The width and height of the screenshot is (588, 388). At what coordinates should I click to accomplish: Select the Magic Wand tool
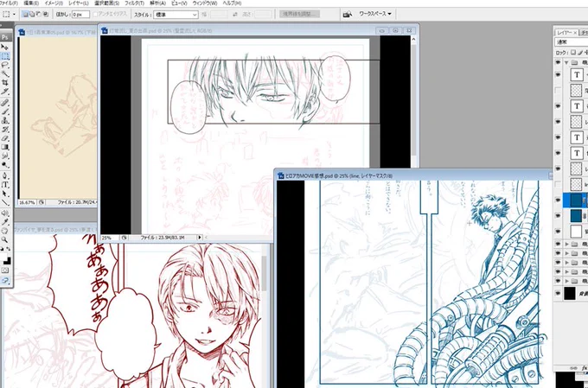point(5,73)
